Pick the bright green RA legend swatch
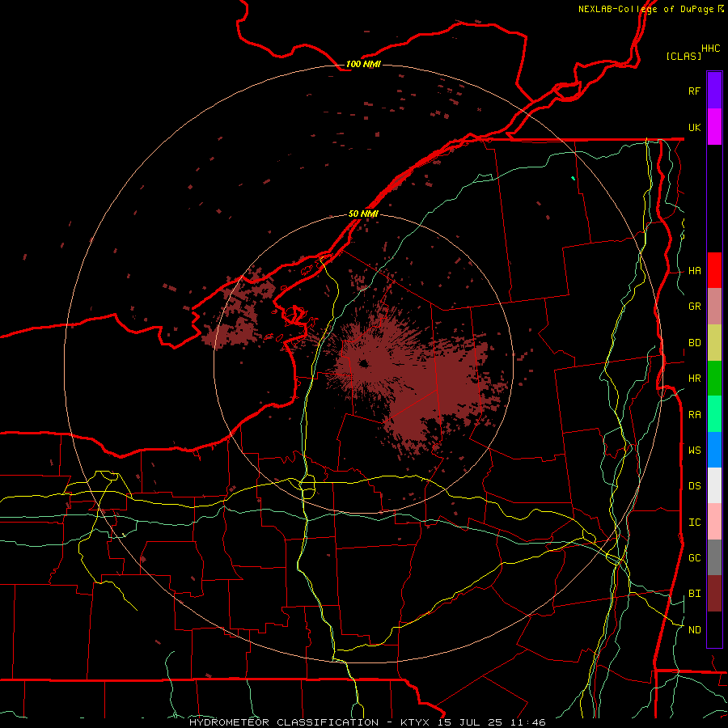This screenshot has width=728, height=728. tap(714, 414)
